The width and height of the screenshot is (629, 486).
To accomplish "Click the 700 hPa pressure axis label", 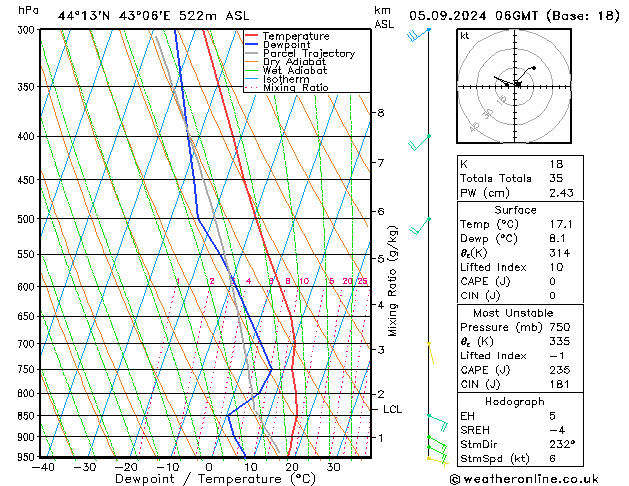I will click(x=28, y=344).
